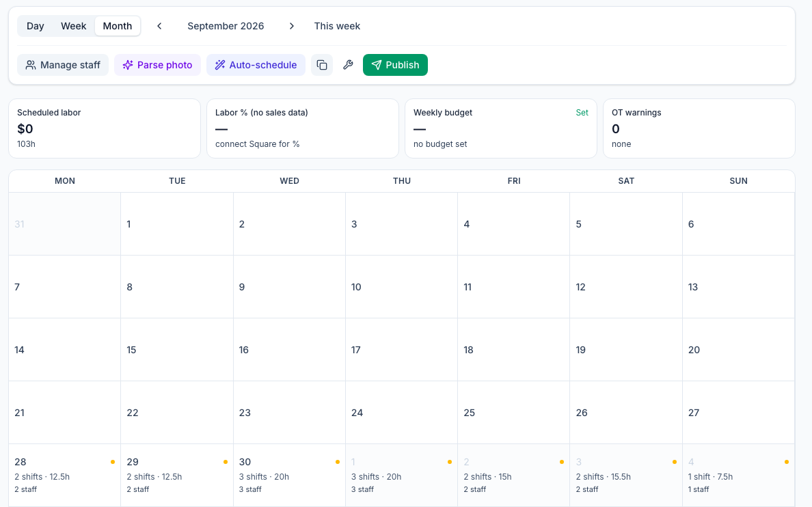Click the orange dot on day 30
This screenshot has width=812, height=507.
tap(338, 462)
